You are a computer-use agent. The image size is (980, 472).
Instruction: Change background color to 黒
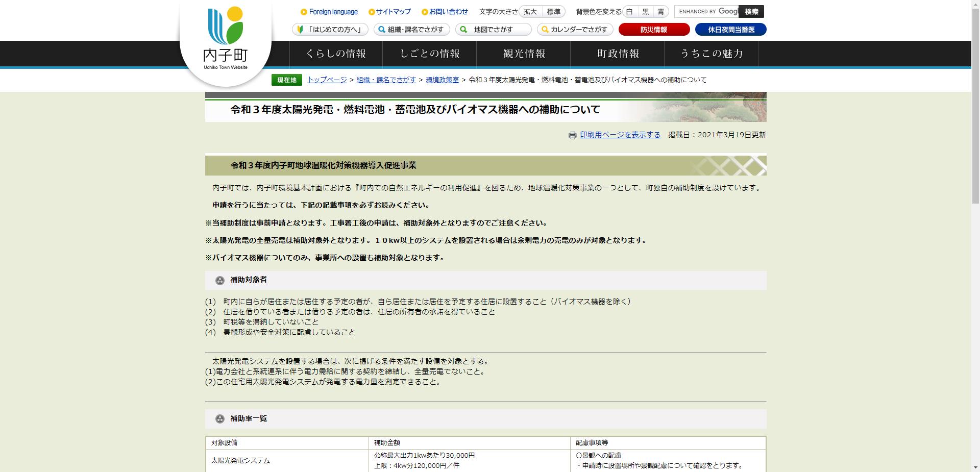point(645,11)
